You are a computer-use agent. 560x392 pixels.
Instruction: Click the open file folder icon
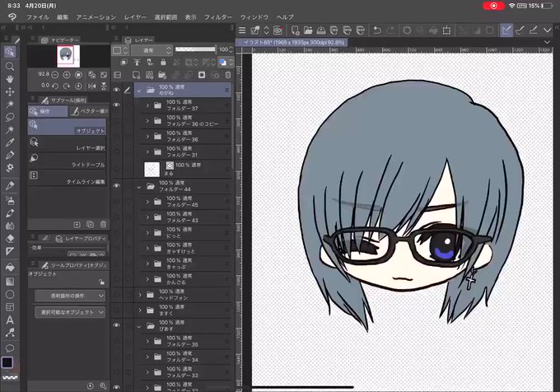[308, 30]
